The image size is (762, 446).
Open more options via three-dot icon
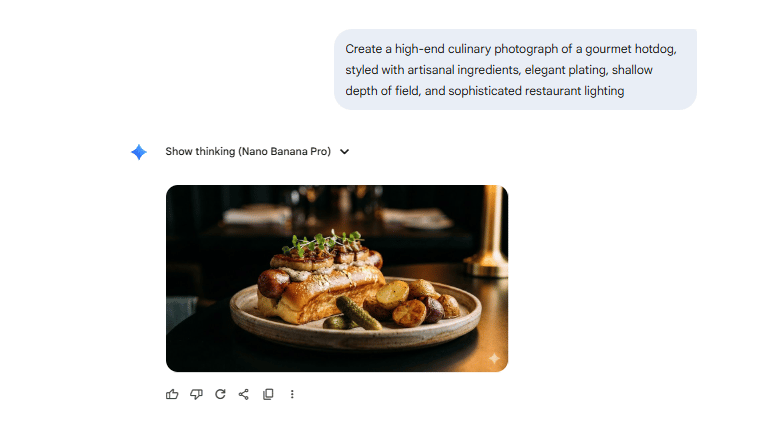(292, 394)
